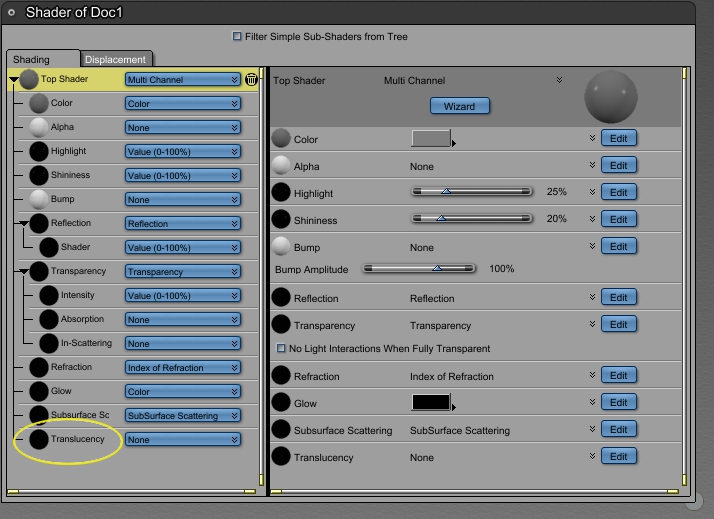This screenshot has width=714, height=519.
Task: Click Highlight sphere icon in right panel
Action: tap(281, 192)
